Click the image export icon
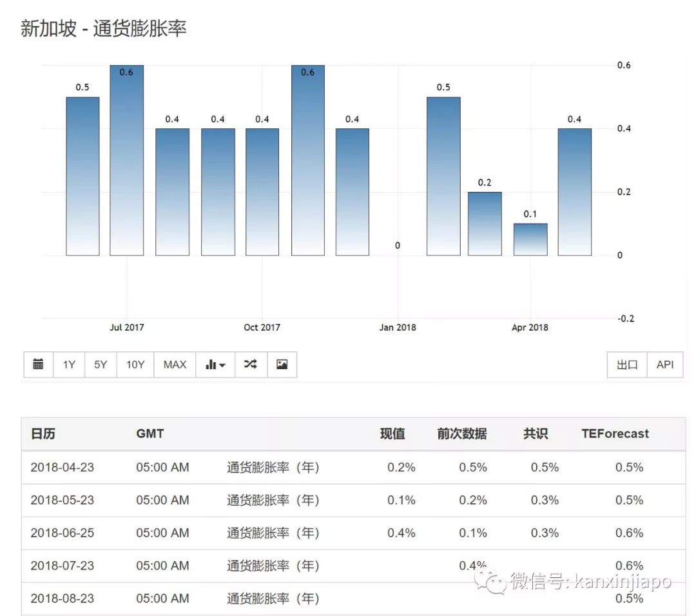This screenshot has width=696, height=616. pos(282,365)
